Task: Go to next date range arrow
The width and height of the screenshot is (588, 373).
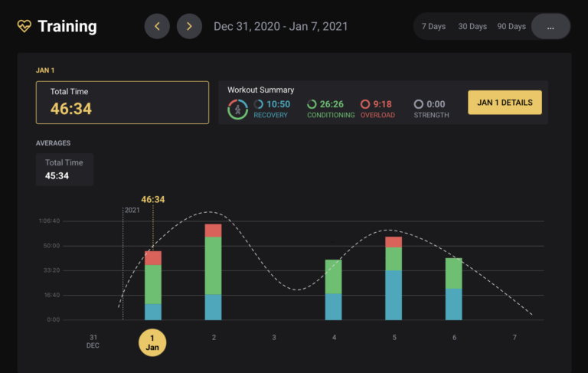Action: 189,26
